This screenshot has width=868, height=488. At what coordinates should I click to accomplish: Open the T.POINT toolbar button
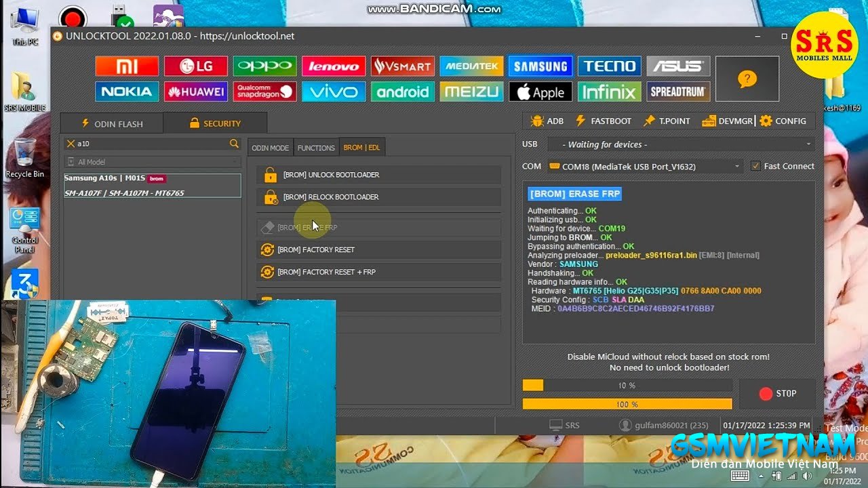pyautogui.click(x=667, y=121)
